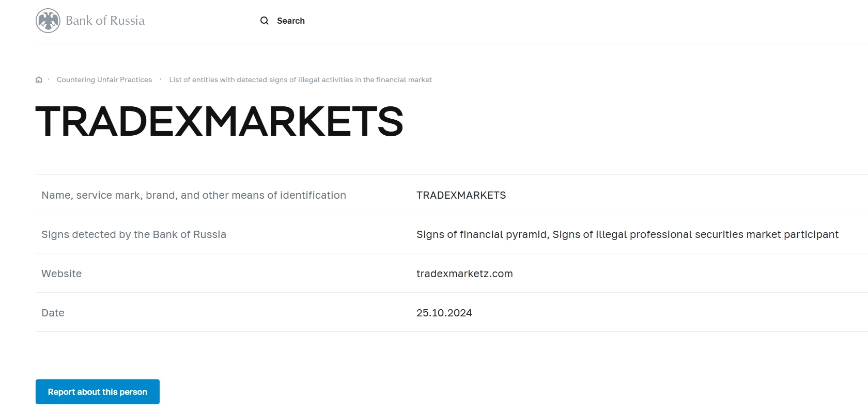Screen dimensions: 868x416
Task: Open Countering Unfair Practices breadcrumb
Action: (104, 79)
